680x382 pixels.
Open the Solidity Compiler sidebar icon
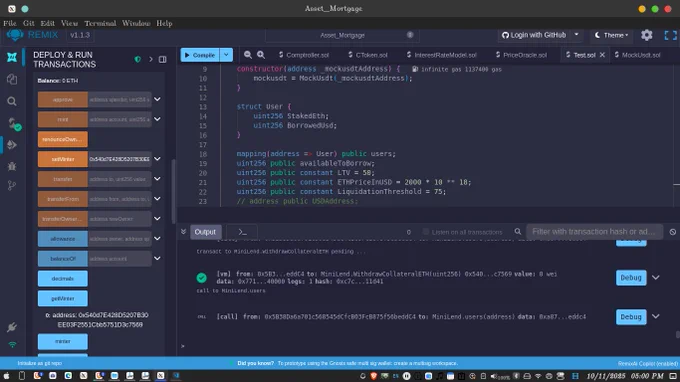pyautogui.click(x=13, y=124)
